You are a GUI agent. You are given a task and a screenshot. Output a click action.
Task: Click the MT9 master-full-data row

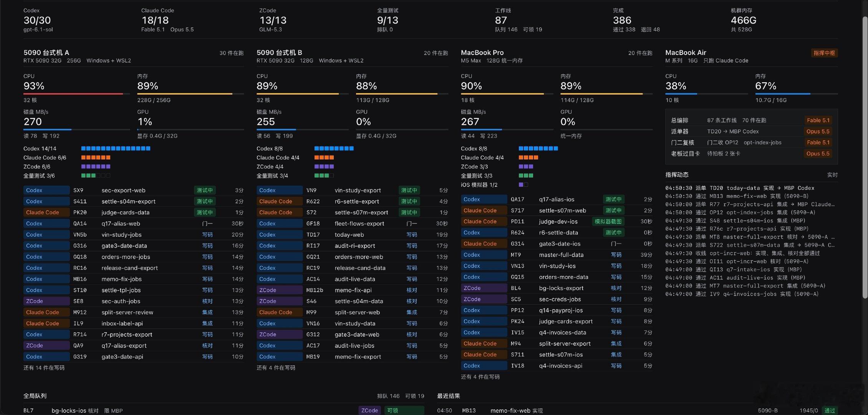tap(557, 255)
